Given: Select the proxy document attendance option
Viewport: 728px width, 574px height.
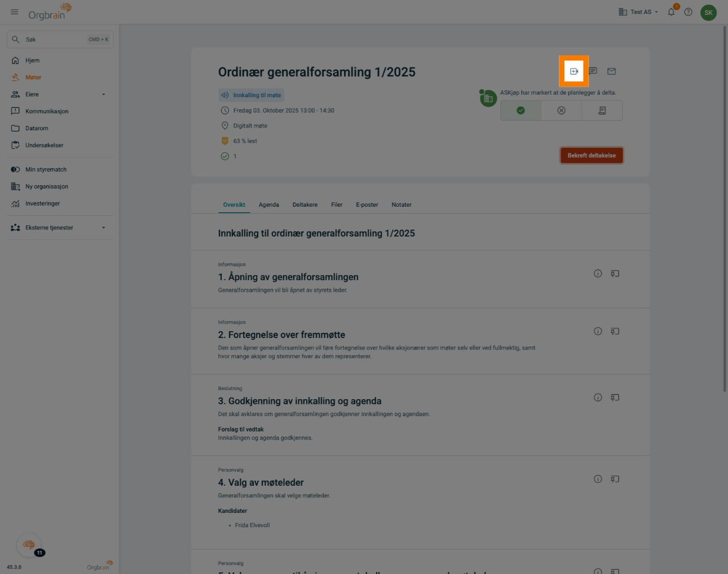Looking at the screenshot, I should click(602, 111).
